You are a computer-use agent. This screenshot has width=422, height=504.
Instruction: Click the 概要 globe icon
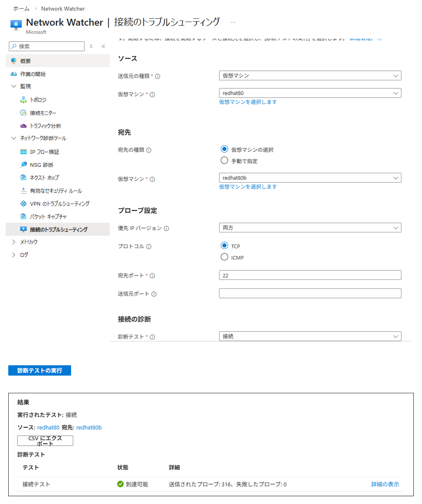pyautogui.click(x=14, y=61)
